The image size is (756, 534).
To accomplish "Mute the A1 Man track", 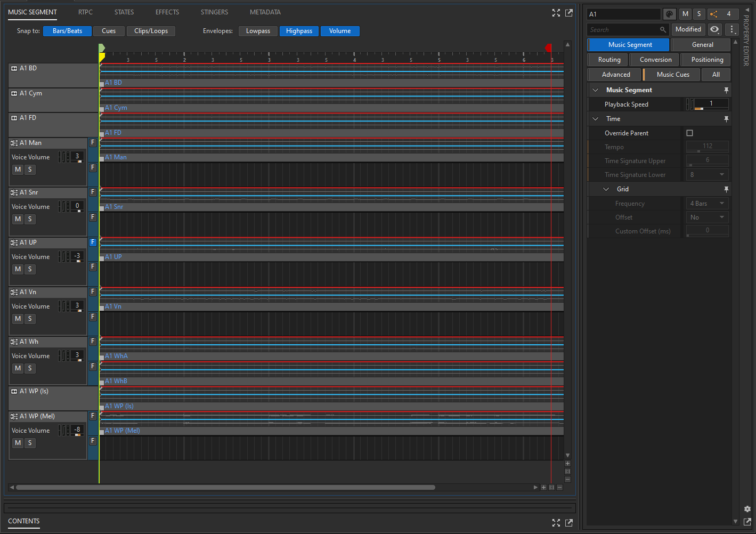I will click(x=18, y=169).
